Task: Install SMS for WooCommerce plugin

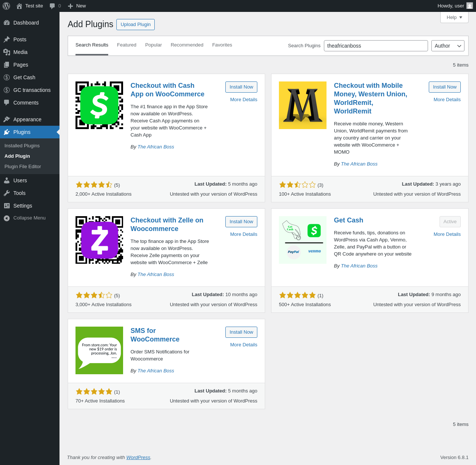Action: [x=241, y=332]
